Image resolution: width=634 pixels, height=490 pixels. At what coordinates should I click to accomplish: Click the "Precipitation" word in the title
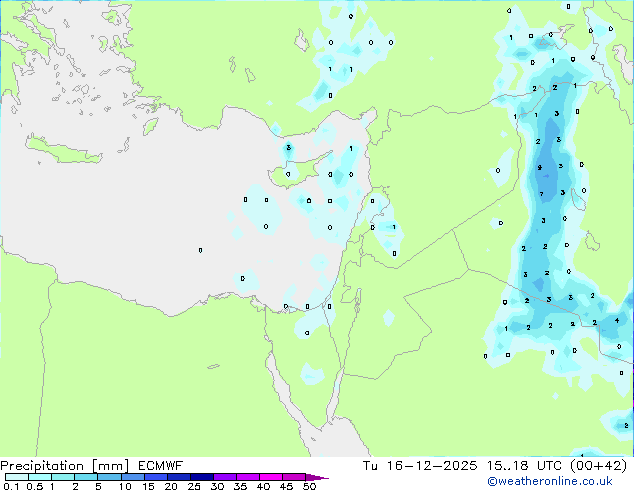point(42,466)
